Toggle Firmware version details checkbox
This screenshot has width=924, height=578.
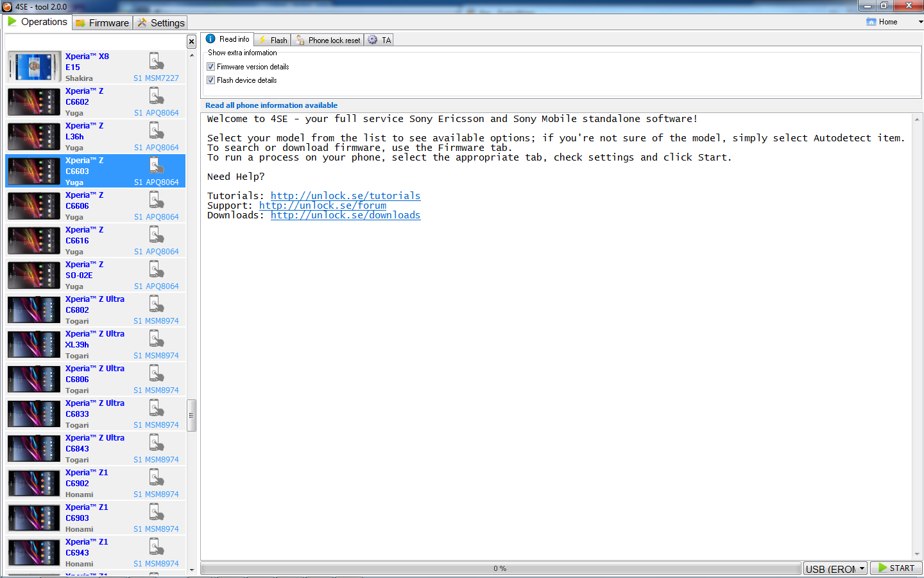click(x=210, y=67)
